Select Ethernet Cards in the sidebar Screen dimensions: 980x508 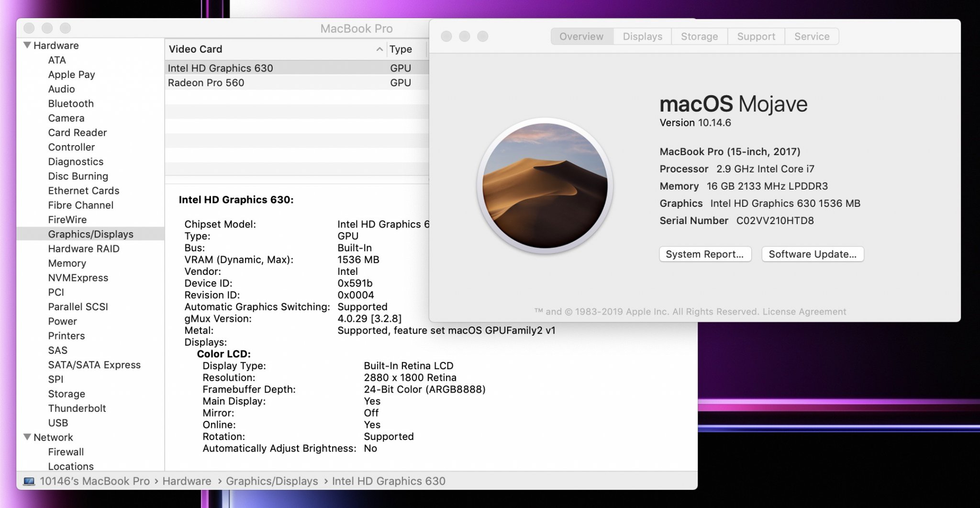click(84, 191)
